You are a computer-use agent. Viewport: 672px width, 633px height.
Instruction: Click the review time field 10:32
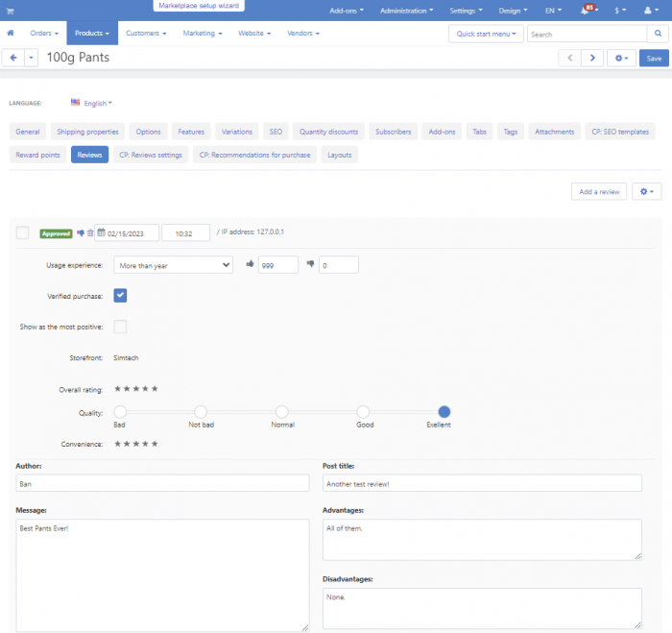(x=186, y=232)
